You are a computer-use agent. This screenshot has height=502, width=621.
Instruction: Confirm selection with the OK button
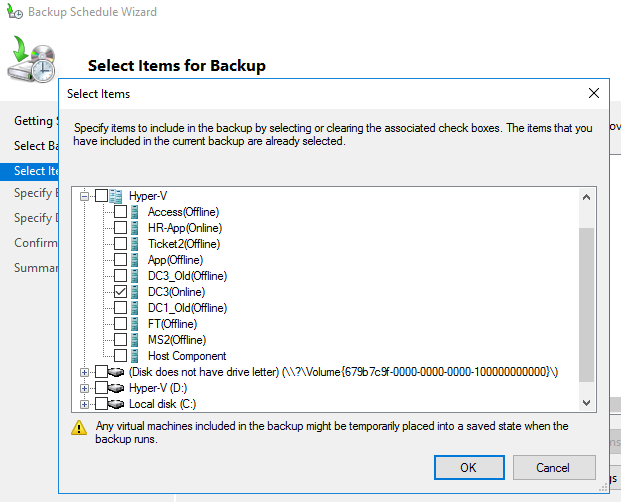coord(469,468)
